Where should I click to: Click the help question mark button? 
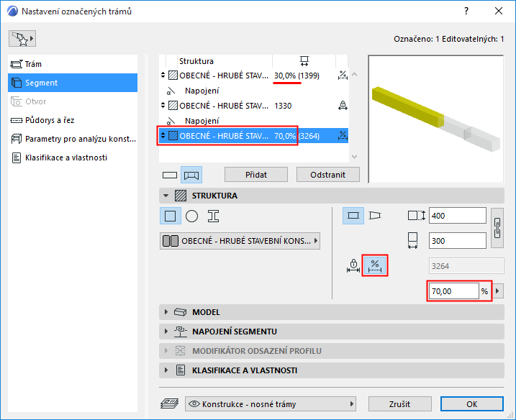click(x=466, y=11)
